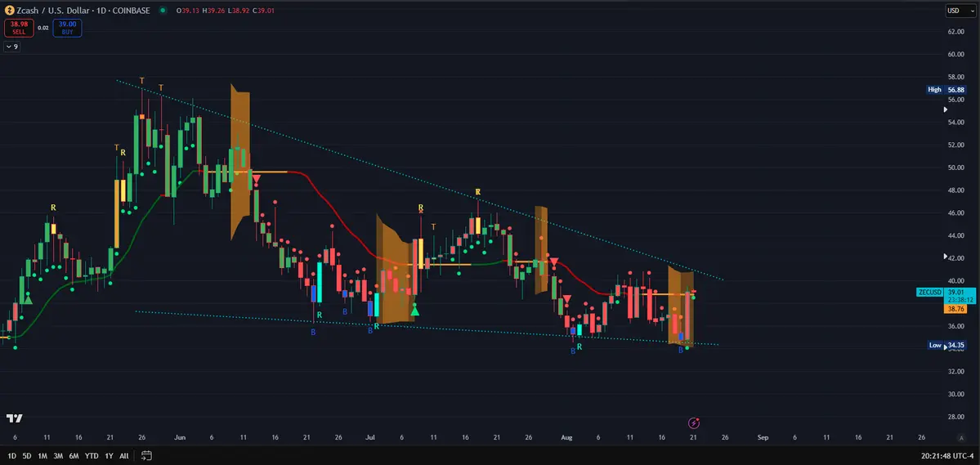This screenshot has width=980, height=465.
Task: Click the red SELL 38.98 button
Action: 17,28
